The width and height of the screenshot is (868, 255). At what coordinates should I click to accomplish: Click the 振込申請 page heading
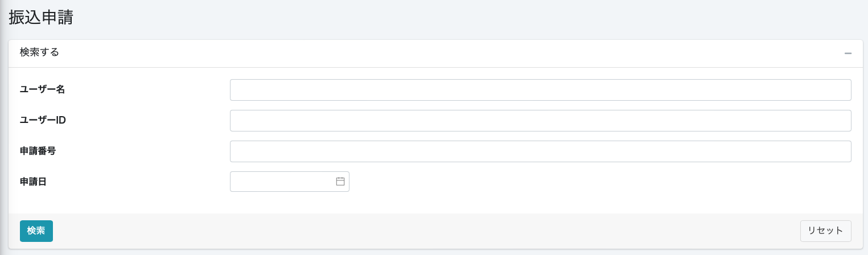41,17
